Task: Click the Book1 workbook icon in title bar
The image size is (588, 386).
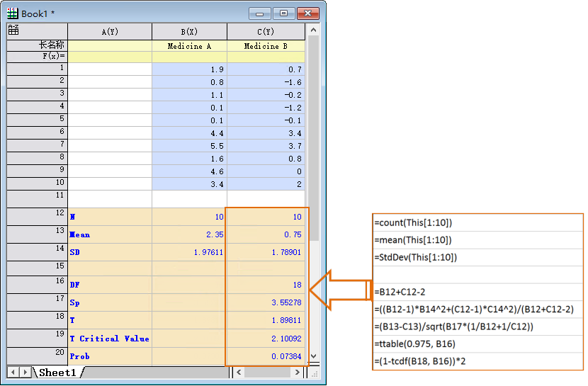Action: pos(13,13)
